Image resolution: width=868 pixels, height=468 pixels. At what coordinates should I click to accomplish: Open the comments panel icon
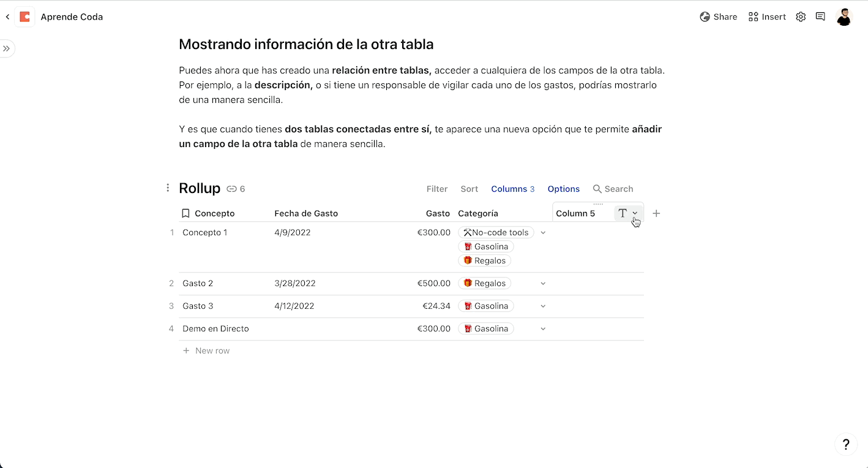pos(820,17)
